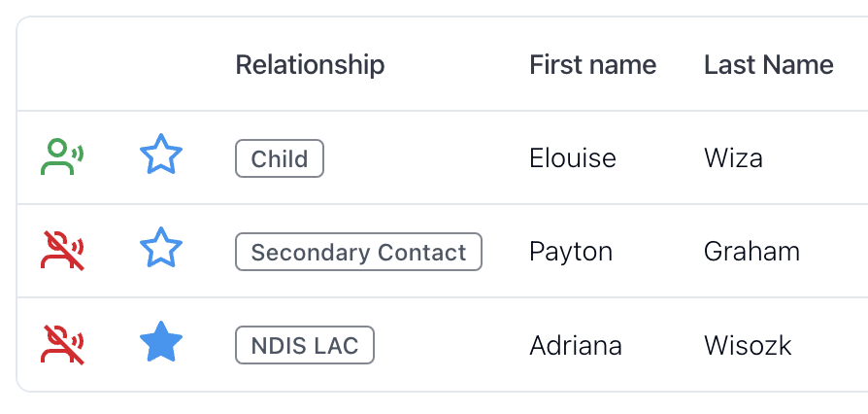This screenshot has height=414, width=868.
Task: Select last name Wiza cell
Action: click(x=733, y=158)
